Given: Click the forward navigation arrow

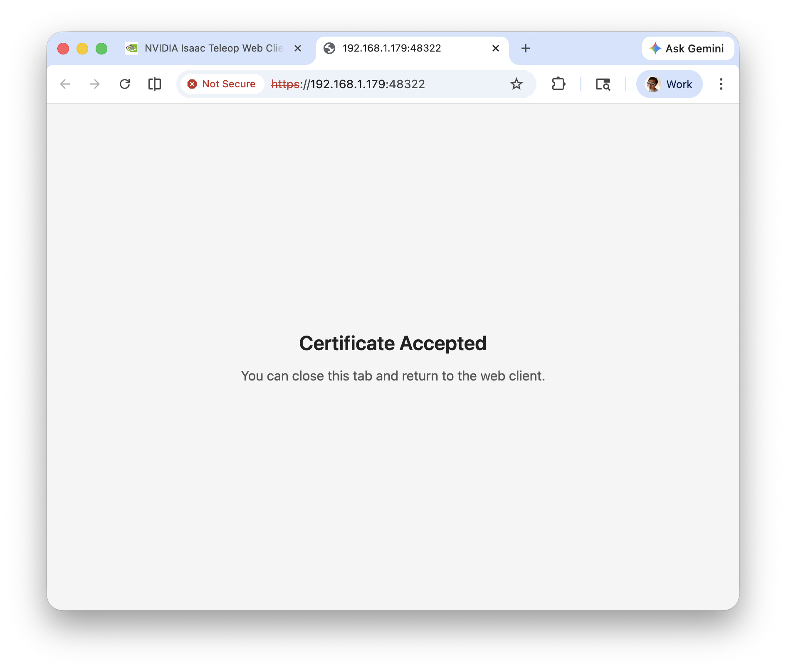Looking at the screenshot, I should coord(95,84).
